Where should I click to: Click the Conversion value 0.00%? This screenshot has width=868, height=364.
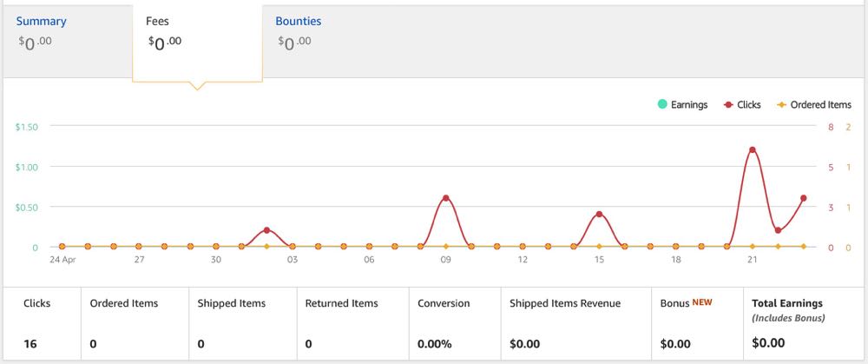tap(435, 344)
